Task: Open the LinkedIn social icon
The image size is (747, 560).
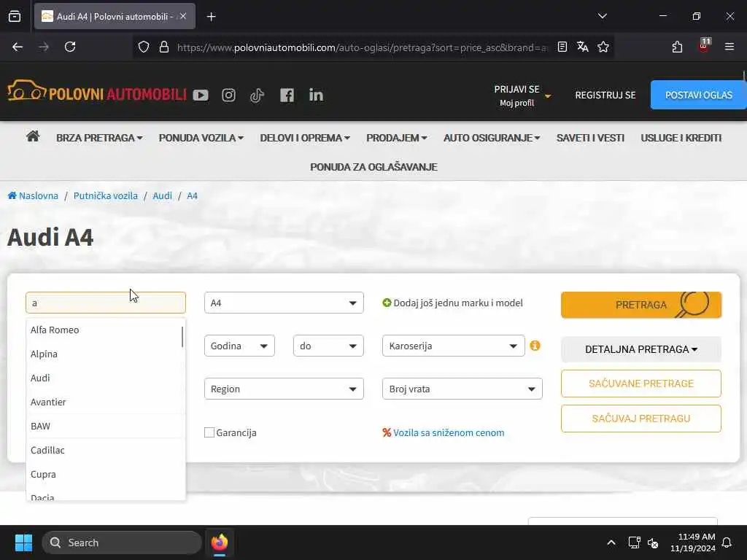Action: [x=316, y=96]
